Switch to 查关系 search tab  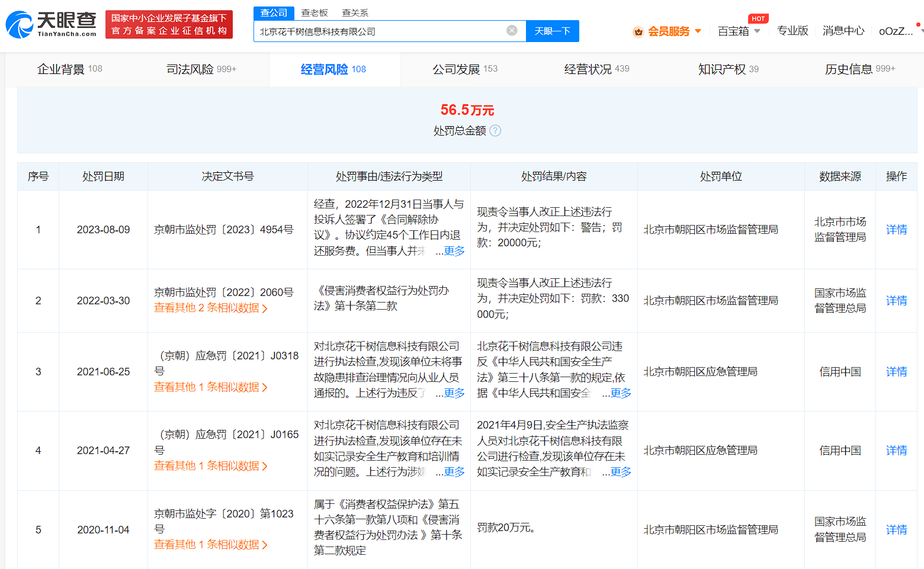[355, 13]
